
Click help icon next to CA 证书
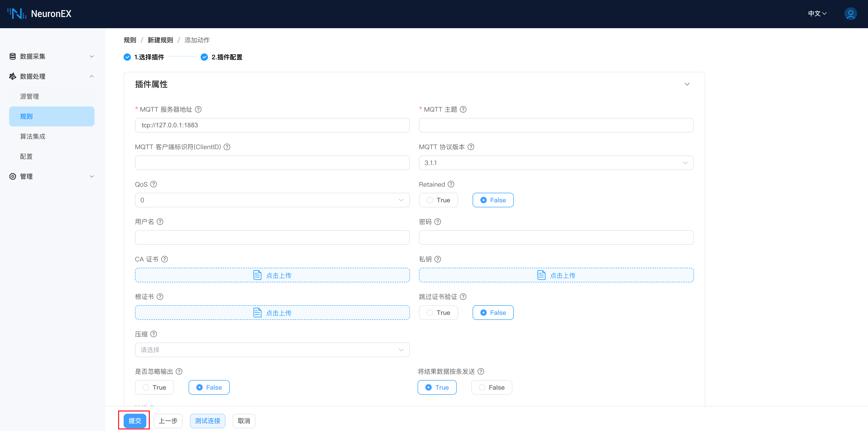(x=165, y=259)
